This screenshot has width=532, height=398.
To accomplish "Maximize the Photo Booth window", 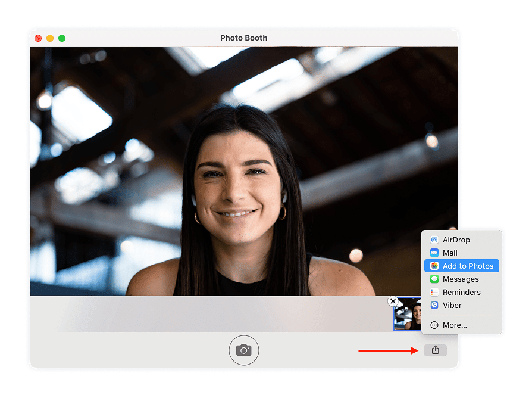I will click(x=62, y=38).
